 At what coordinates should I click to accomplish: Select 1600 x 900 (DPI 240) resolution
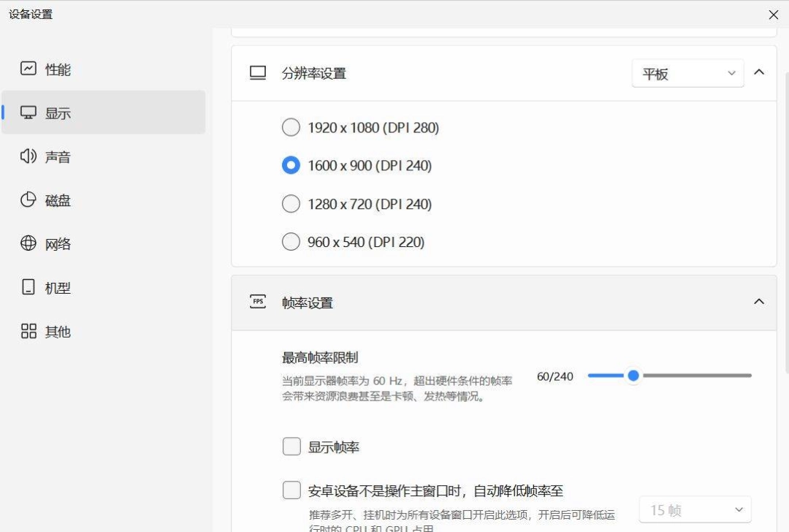click(291, 165)
